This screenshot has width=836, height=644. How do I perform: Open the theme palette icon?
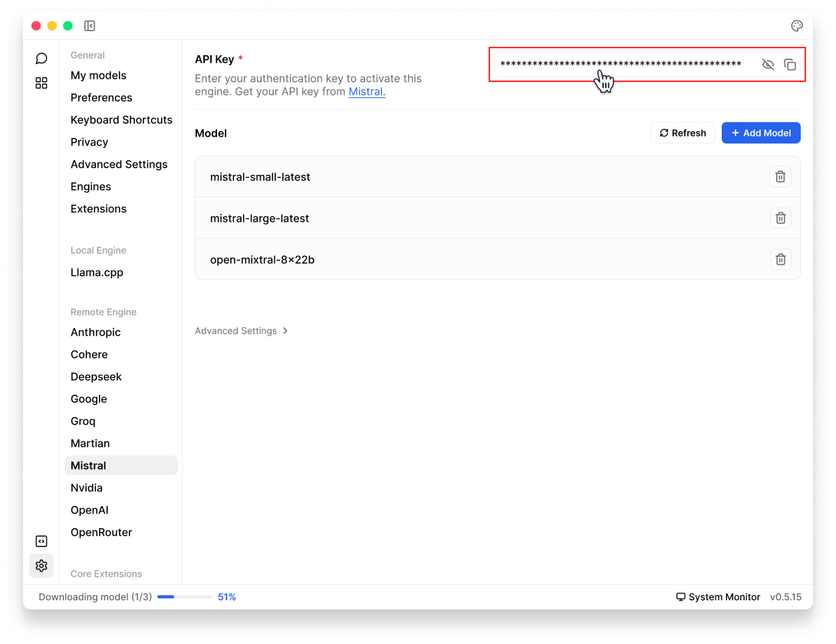797,25
